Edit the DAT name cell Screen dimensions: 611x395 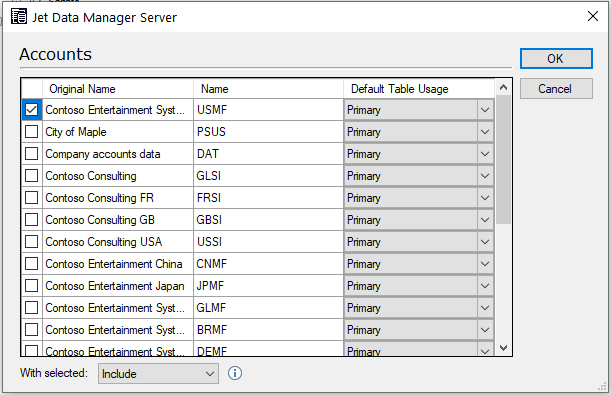point(268,154)
